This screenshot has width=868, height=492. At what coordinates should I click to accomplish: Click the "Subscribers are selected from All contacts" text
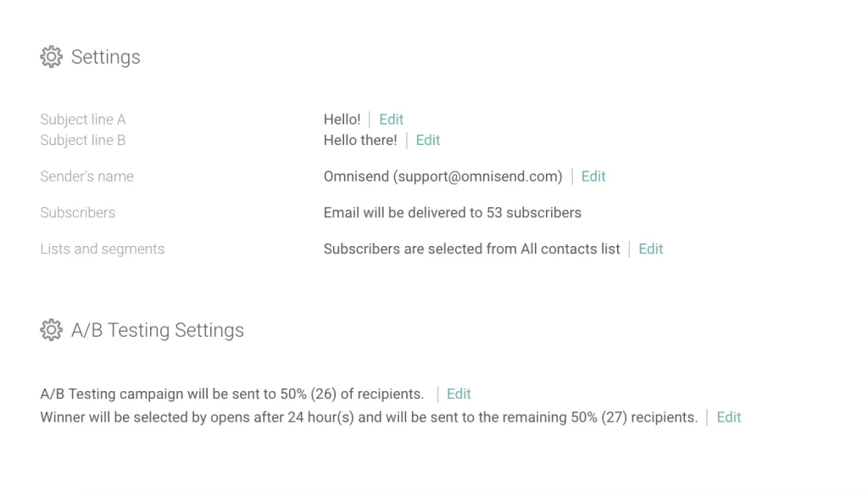coord(471,249)
